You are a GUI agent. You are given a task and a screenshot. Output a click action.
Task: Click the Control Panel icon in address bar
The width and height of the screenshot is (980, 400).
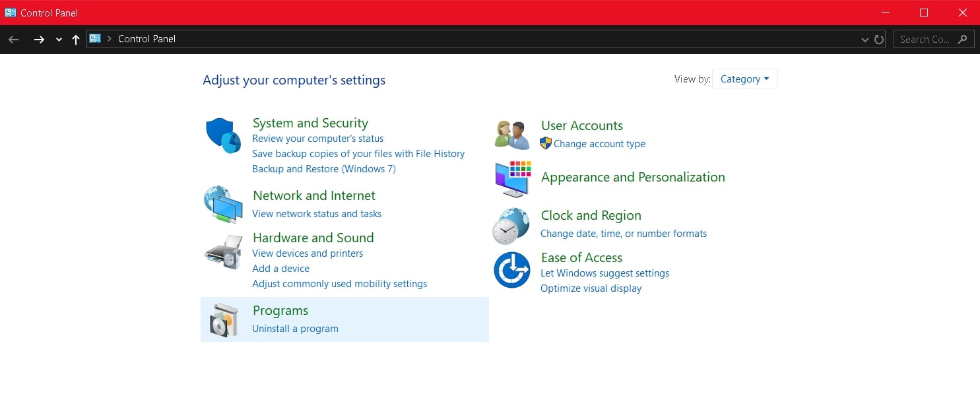[94, 38]
